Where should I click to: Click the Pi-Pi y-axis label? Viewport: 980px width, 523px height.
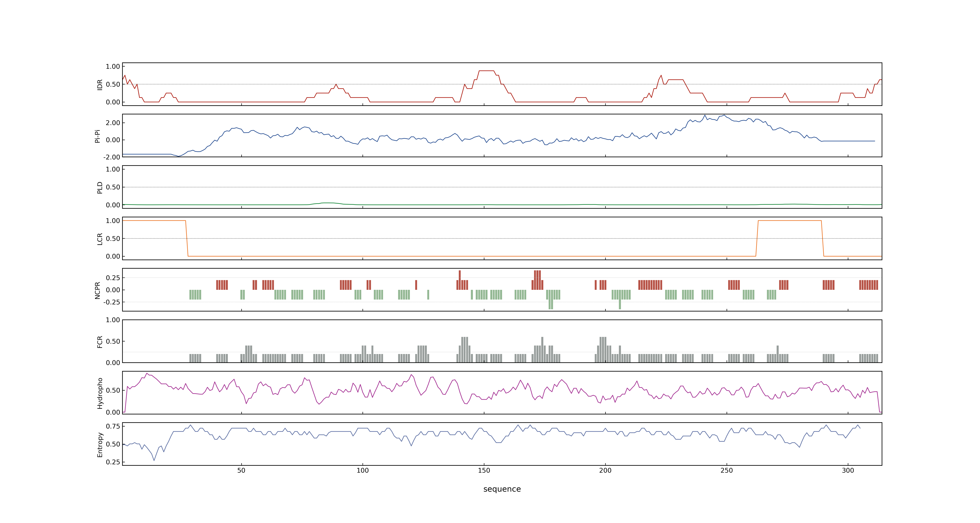[97, 136]
